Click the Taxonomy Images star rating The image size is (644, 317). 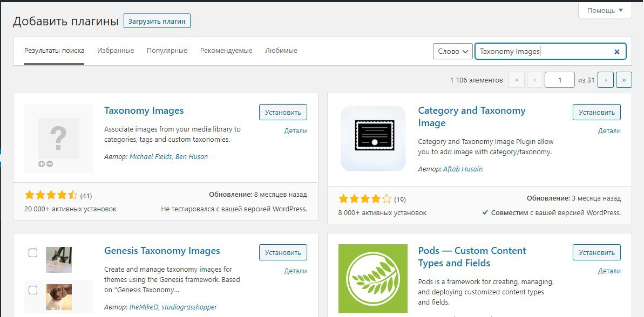tap(51, 195)
